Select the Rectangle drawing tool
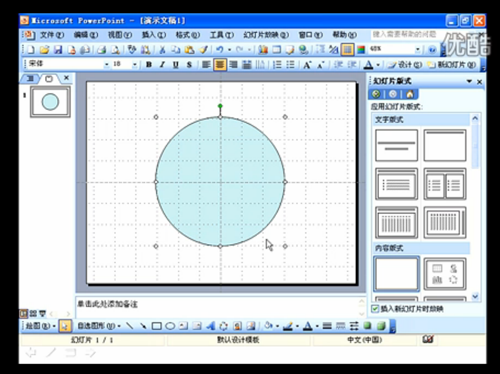 157,326
